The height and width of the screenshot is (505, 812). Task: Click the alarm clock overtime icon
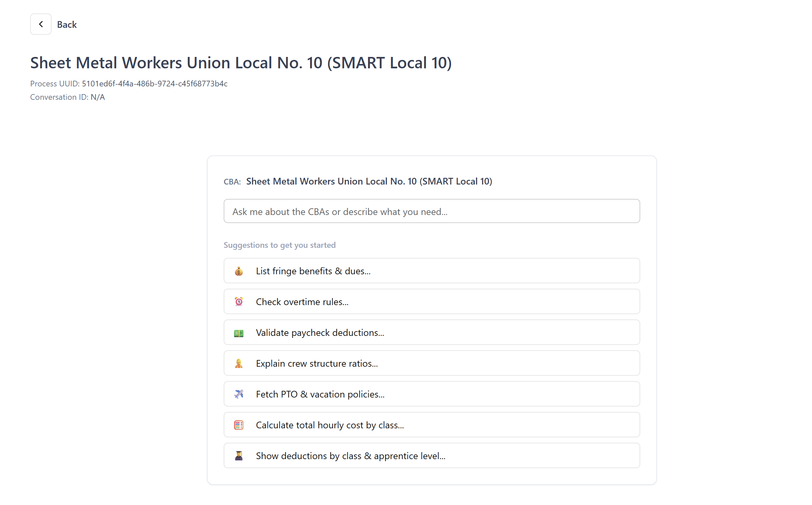coord(238,302)
